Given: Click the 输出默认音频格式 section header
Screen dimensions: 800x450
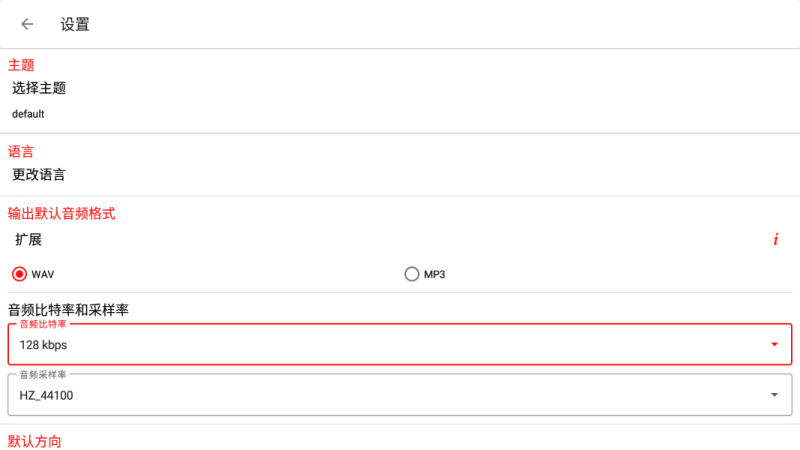Looking at the screenshot, I should [x=62, y=214].
